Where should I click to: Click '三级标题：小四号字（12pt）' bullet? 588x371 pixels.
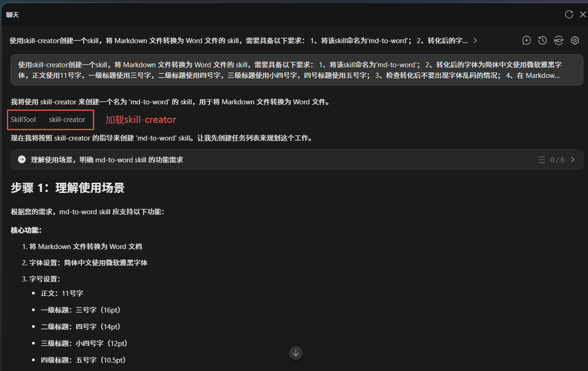coord(84,343)
